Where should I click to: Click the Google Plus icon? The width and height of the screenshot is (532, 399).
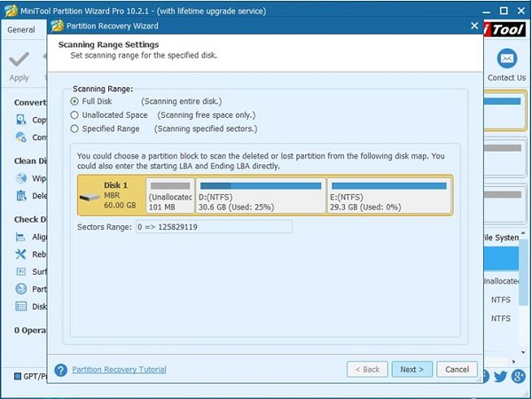[518, 376]
